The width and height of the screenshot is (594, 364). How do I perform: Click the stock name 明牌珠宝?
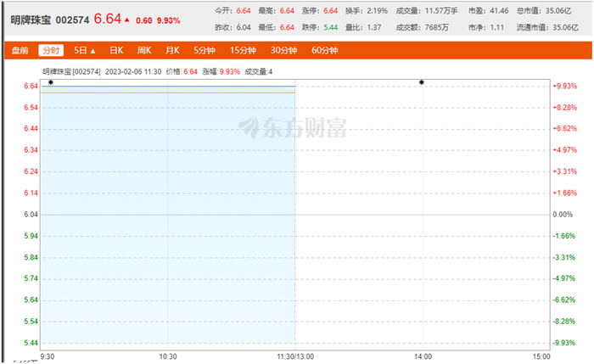point(31,20)
